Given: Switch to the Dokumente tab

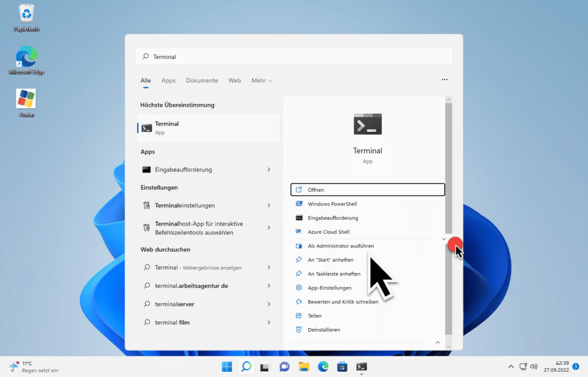Looking at the screenshot, I should tap(202, 80).
